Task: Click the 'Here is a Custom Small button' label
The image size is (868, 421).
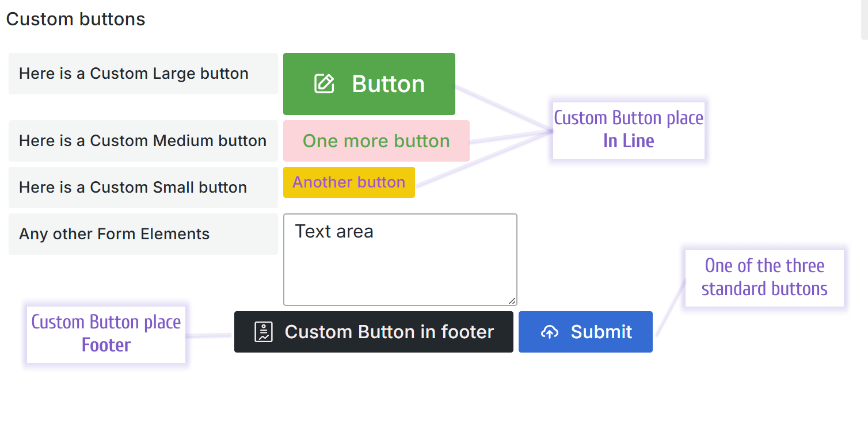Action: coord(134,187)
